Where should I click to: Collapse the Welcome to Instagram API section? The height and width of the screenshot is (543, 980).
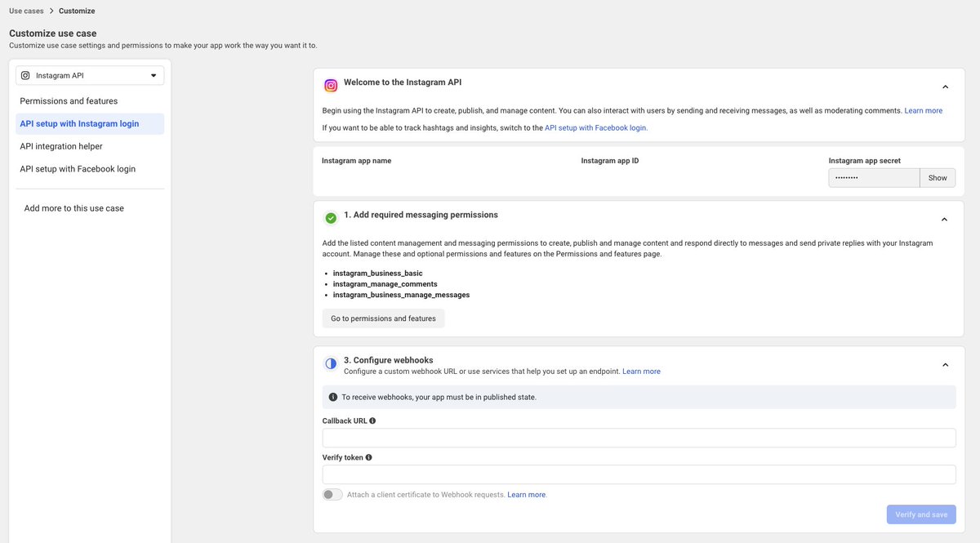[945, 87]
